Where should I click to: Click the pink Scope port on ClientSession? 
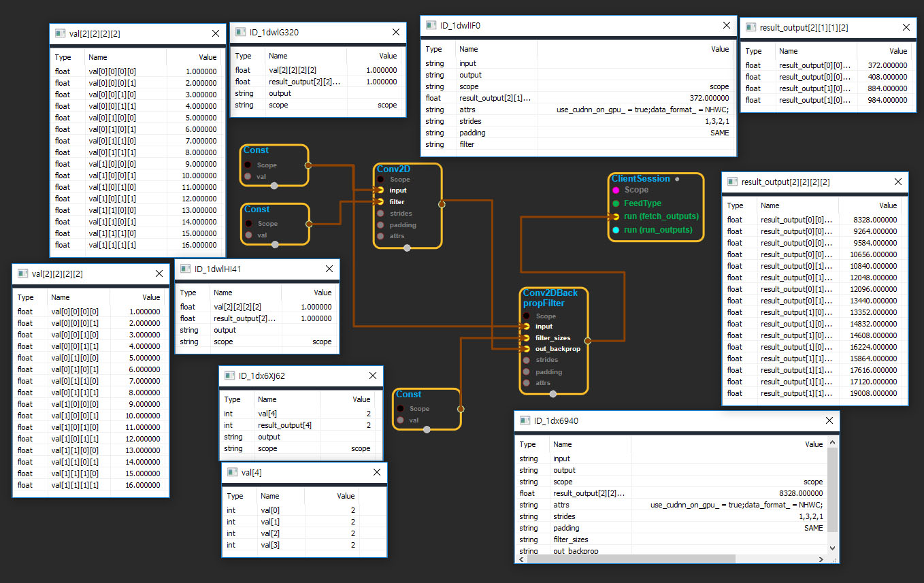(616, 190)
